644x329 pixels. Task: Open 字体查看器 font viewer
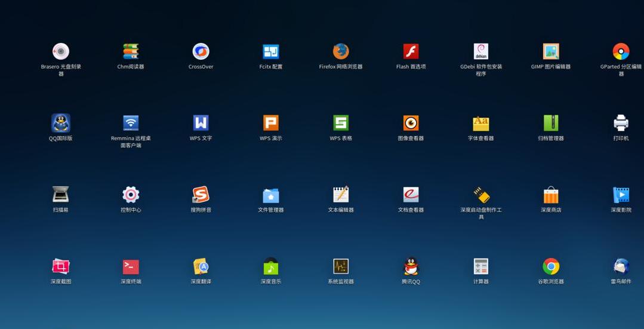[481, 123]
